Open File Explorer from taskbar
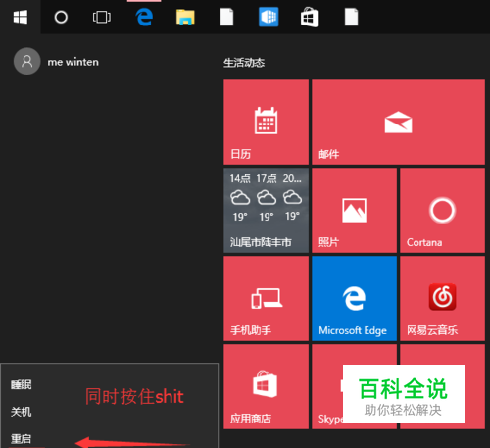Screen dimensions: 490x448 click(x=185, y=17)
